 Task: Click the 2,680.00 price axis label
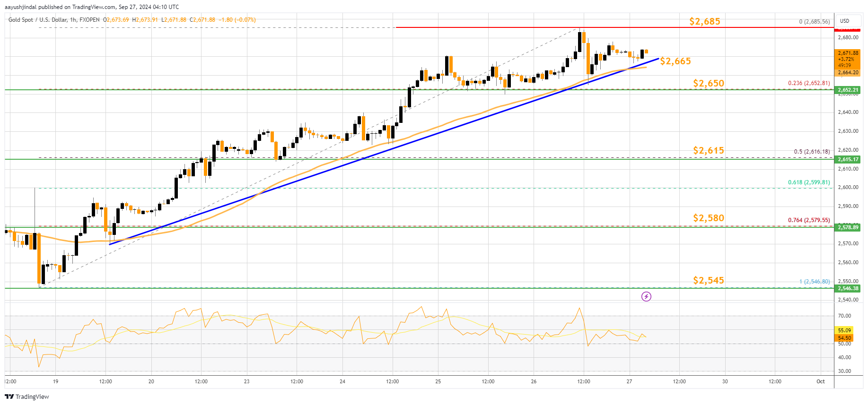click(848, 37)
